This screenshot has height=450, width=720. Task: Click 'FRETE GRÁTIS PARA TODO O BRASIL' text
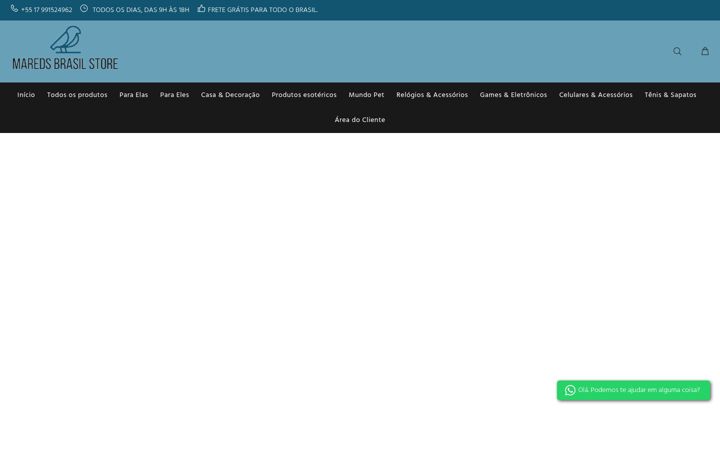[x=262, y=10]
